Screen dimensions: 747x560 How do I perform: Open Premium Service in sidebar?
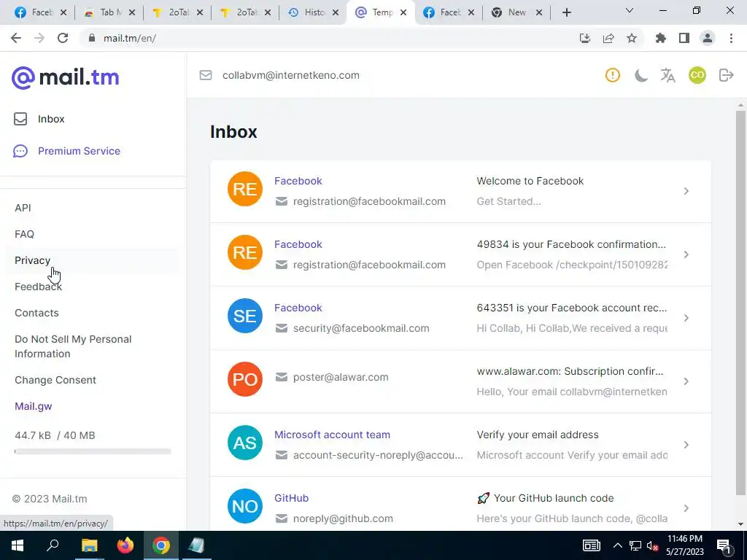66,151
